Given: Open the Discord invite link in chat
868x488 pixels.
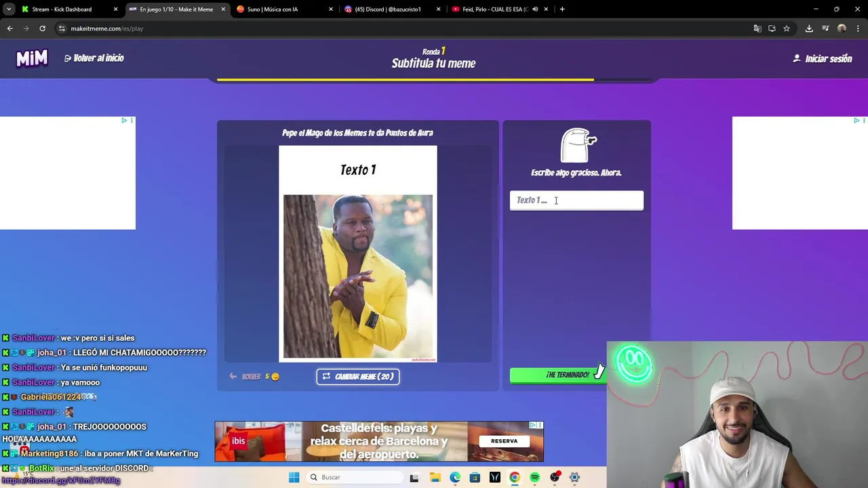Looking at the screenshot, I should pyautogui.click(x=61, y=481).
